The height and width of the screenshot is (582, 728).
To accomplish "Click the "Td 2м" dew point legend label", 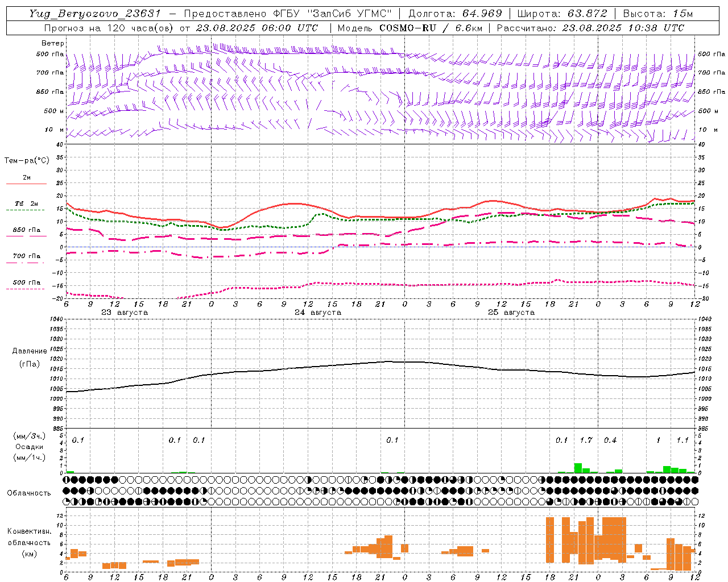I will coord(27,203).
